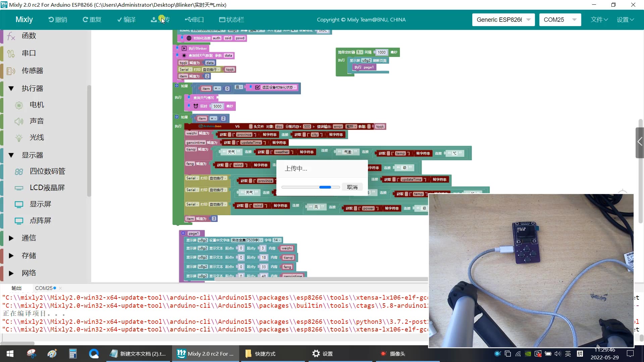Open the 摄像头 camera taskbar app

click(392, 354)
